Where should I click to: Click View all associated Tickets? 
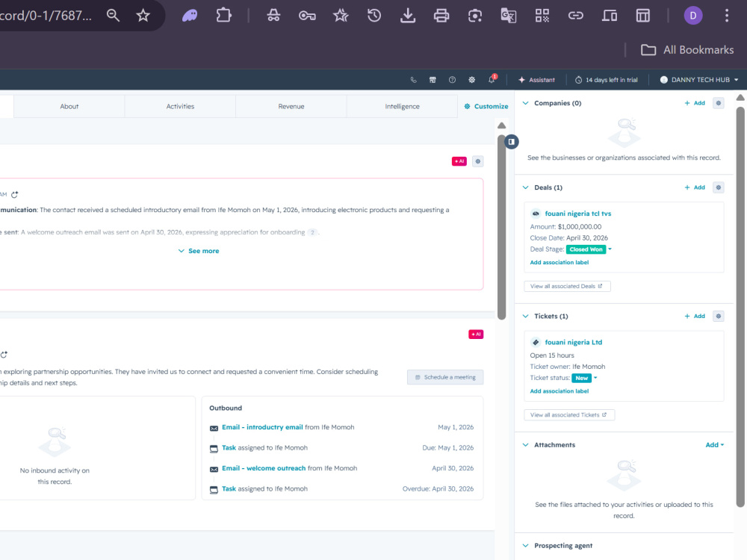coord(569,414)
